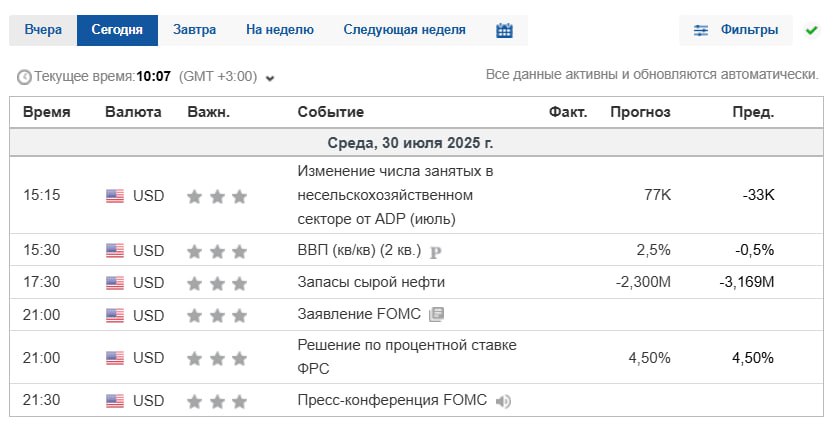Click the current time 10:07
This screenshot has width=834, height=428.
[153, 77]
